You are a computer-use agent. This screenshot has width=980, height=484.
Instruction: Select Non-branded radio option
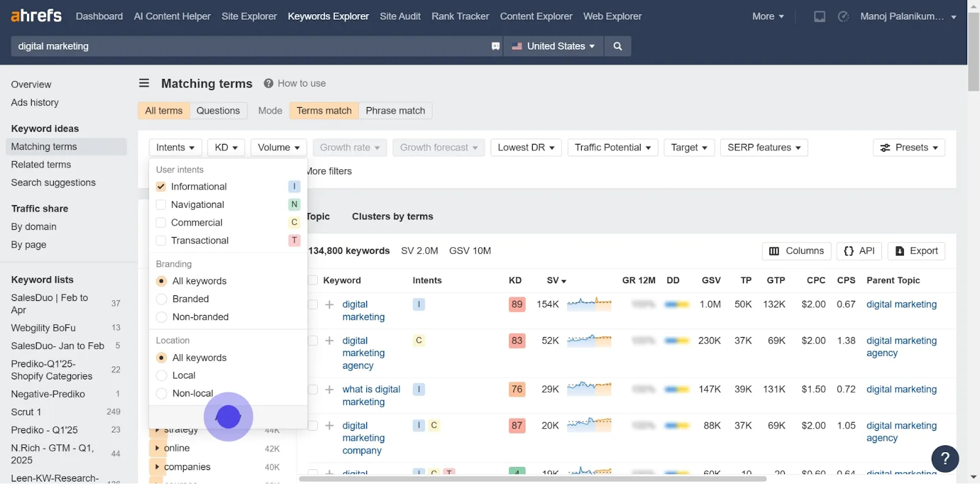point(162,317)
